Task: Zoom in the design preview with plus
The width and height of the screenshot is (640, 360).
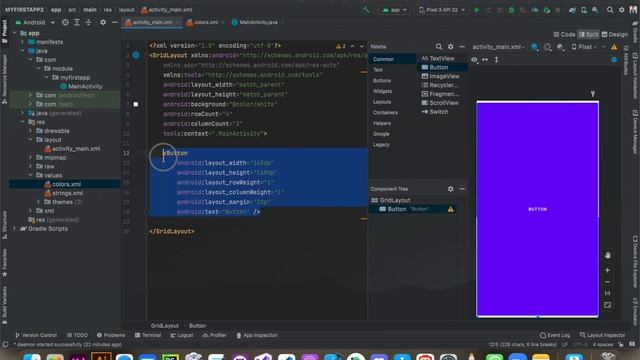Action: (607, 270)
